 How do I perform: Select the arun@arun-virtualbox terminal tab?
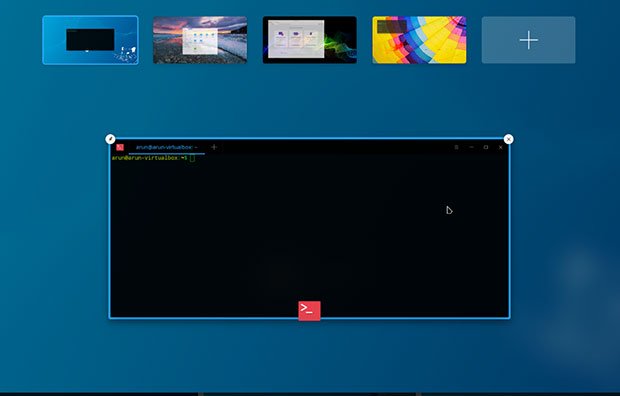(x=166, y=148)
